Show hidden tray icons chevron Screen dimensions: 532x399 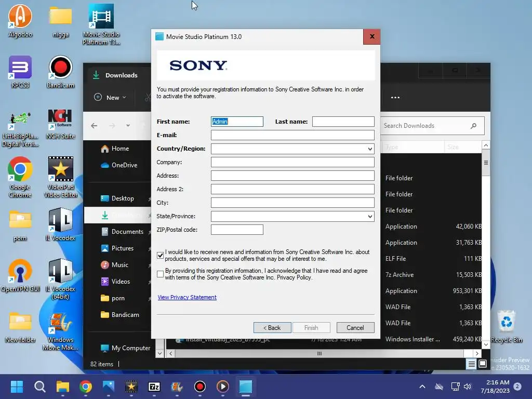coord(422,387)
